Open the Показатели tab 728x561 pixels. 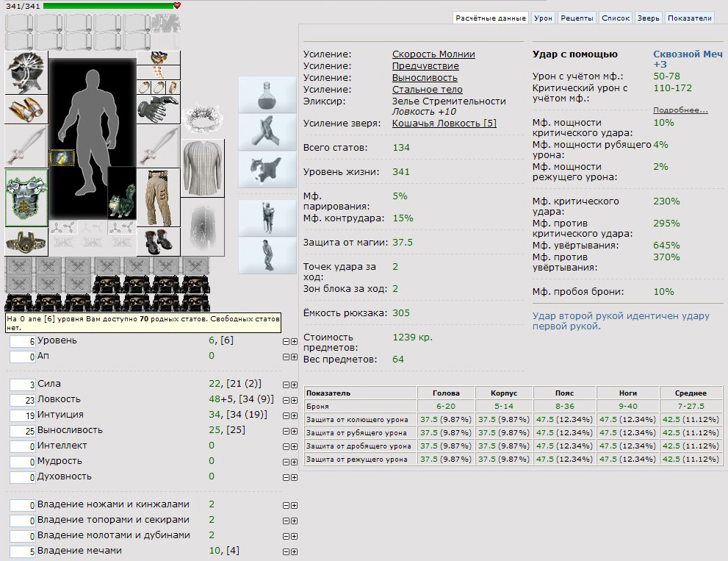(690, 18)
